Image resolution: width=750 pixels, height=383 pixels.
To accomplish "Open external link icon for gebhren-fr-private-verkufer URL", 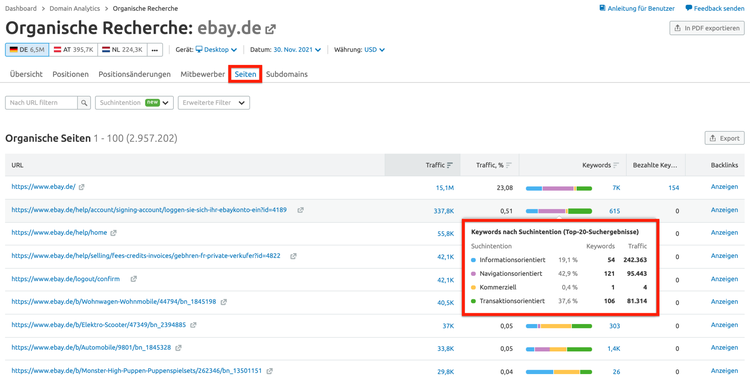I will coord(293,256).
